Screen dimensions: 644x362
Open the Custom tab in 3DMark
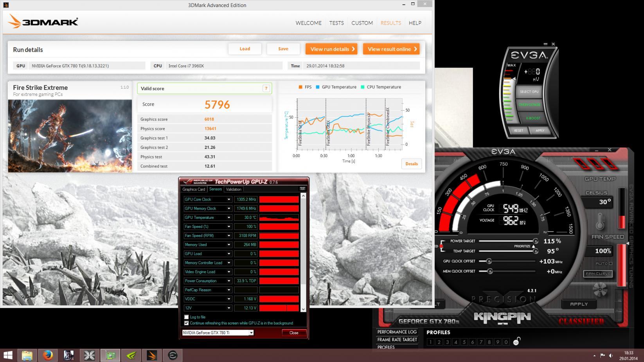[362, 23]
